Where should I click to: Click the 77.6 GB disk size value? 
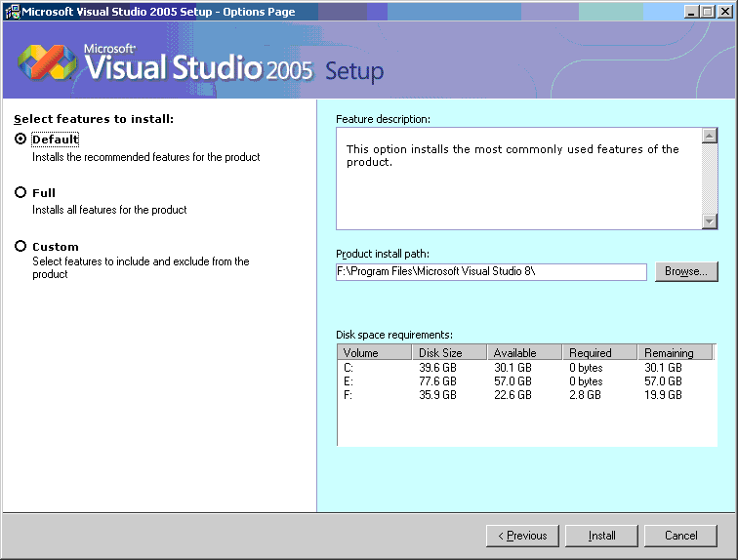click(x=437, y=380)
